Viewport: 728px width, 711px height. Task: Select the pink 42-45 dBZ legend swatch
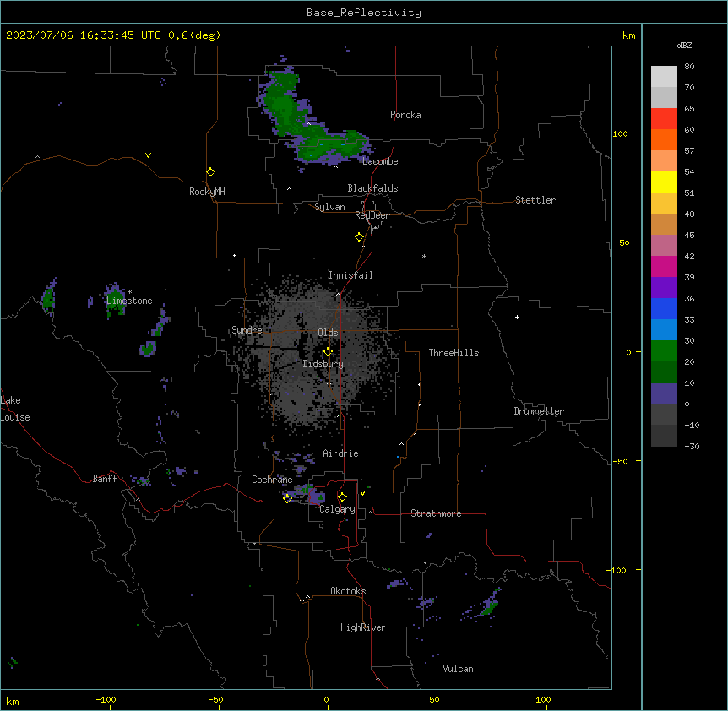664,246
